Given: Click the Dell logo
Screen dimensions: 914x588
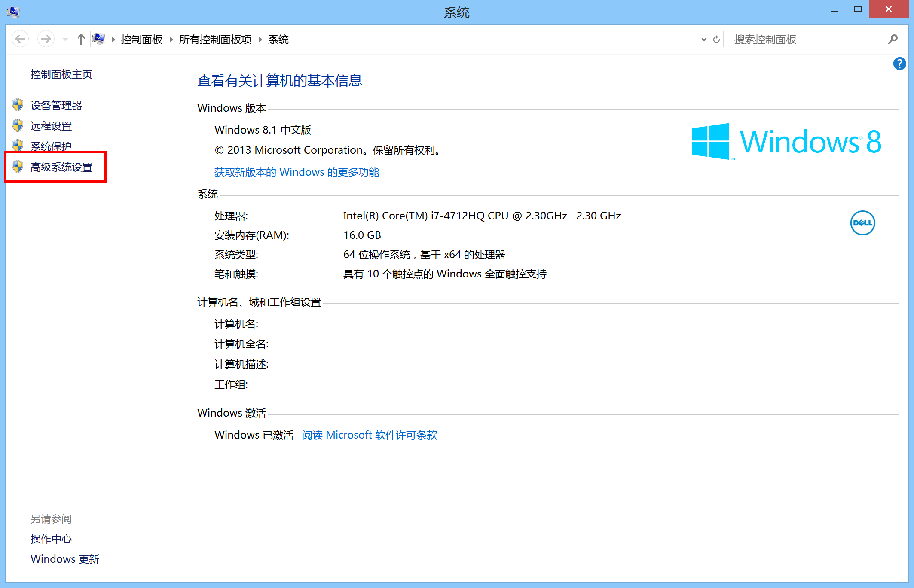Looking at the screenshot, I should click(862, 223).
